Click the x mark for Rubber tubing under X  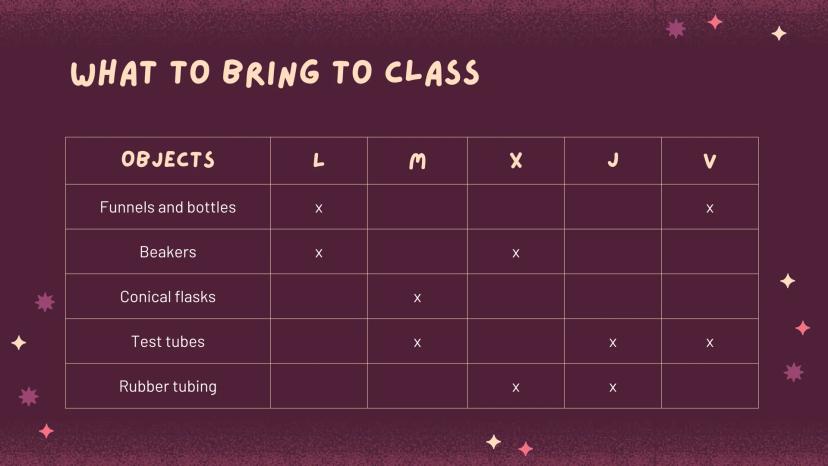[x=516, y=387]
